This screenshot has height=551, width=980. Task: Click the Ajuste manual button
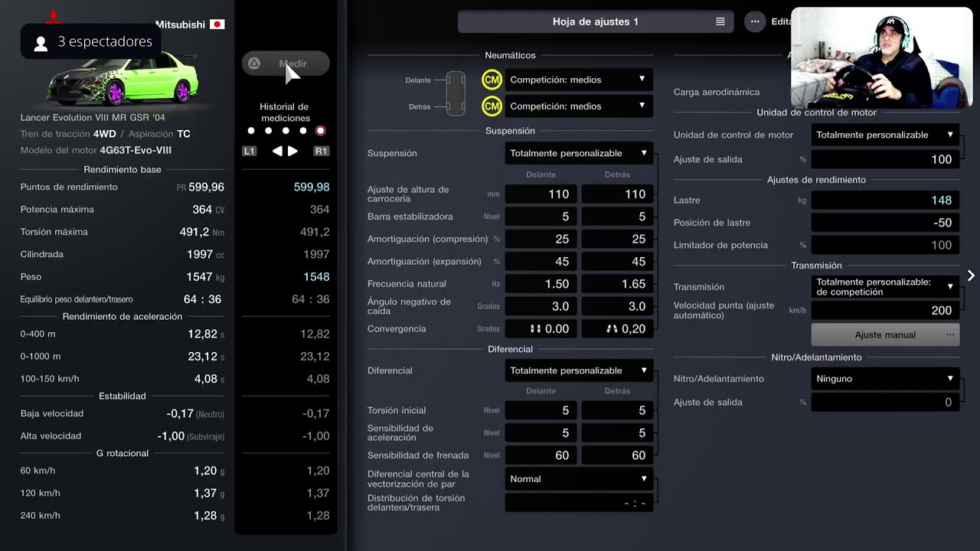point(885,334)
